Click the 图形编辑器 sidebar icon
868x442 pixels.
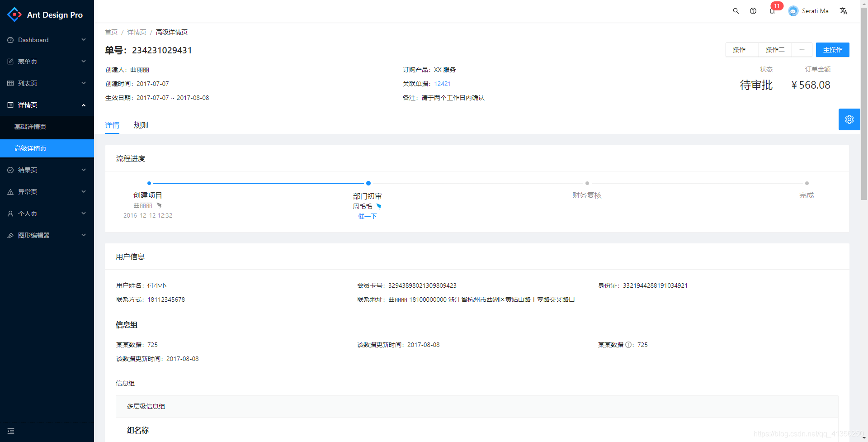[10, 235]
